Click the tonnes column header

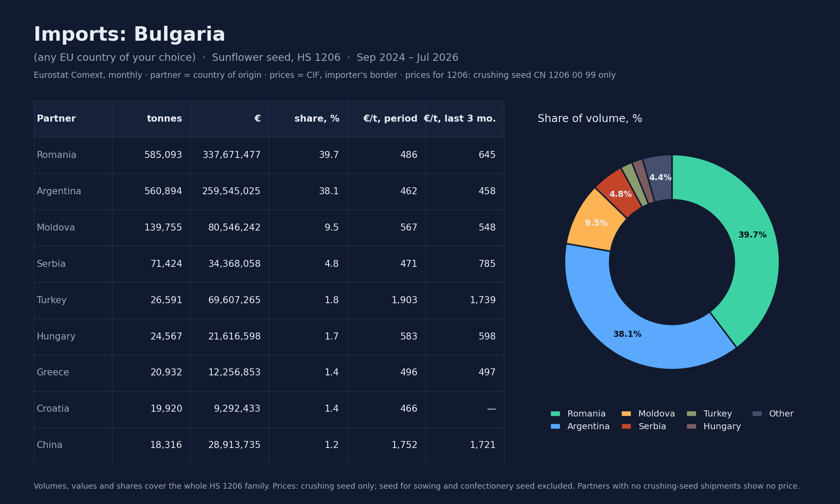(x=151, y=119)
